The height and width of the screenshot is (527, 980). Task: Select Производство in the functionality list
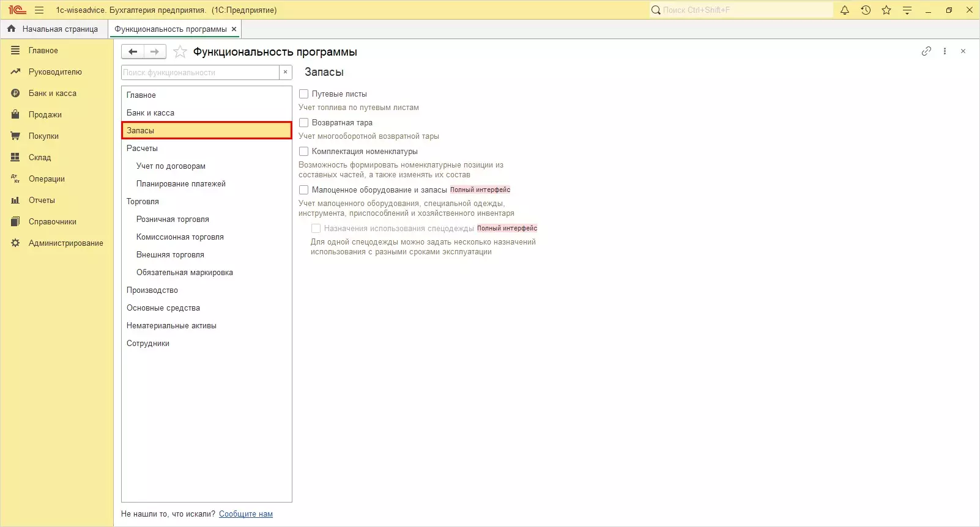[207, 290]
